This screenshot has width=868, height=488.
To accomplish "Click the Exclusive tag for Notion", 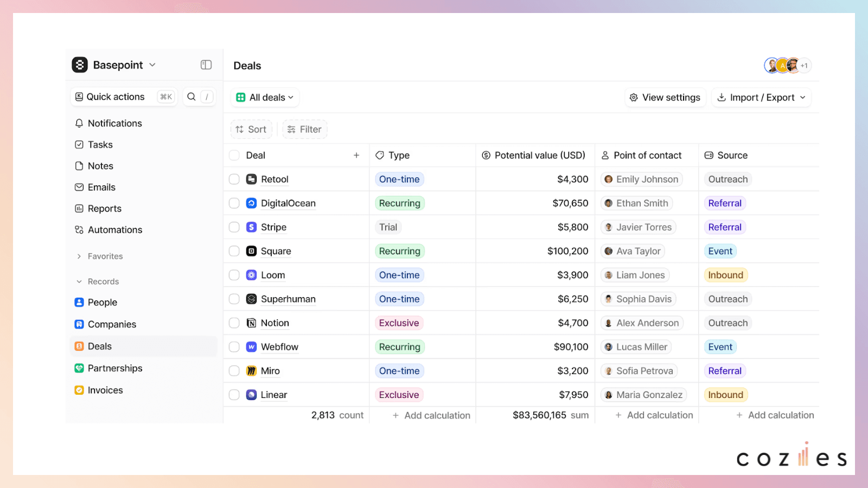I will [399, 323].
